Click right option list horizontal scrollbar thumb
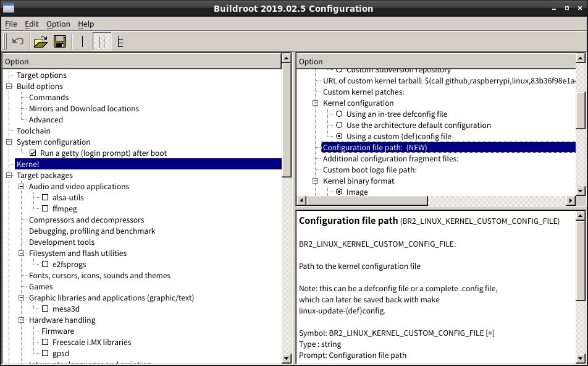This screenshot has height=366, width=588. click(x=367, y=201)
